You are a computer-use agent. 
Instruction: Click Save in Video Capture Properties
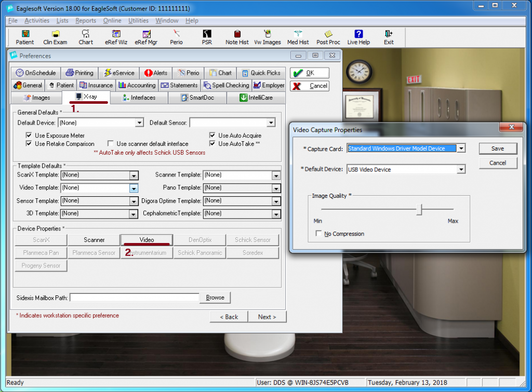497,148
